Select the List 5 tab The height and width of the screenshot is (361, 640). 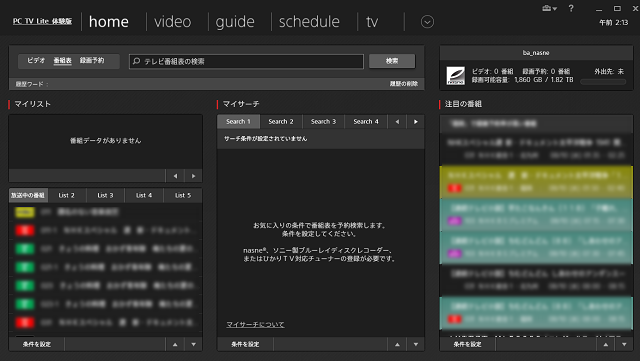[183, 195]
